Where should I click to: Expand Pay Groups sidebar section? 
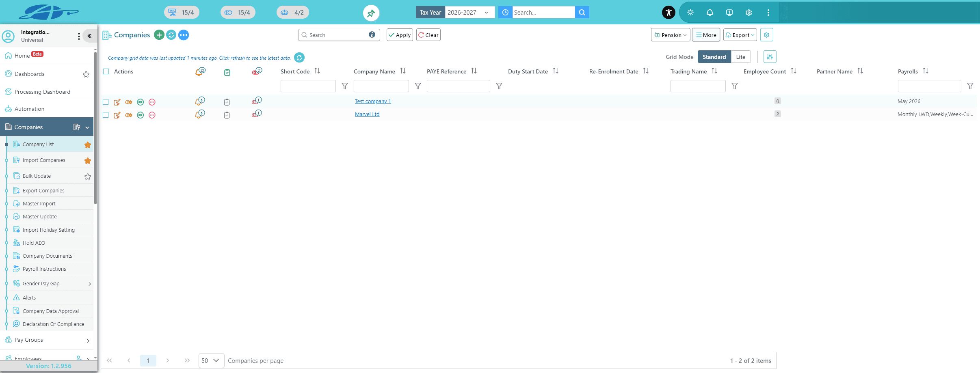coord(88,341)
